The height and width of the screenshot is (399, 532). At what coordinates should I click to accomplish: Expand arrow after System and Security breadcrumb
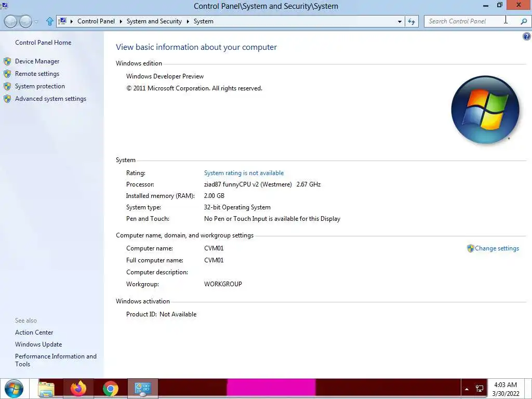point(188,21)
